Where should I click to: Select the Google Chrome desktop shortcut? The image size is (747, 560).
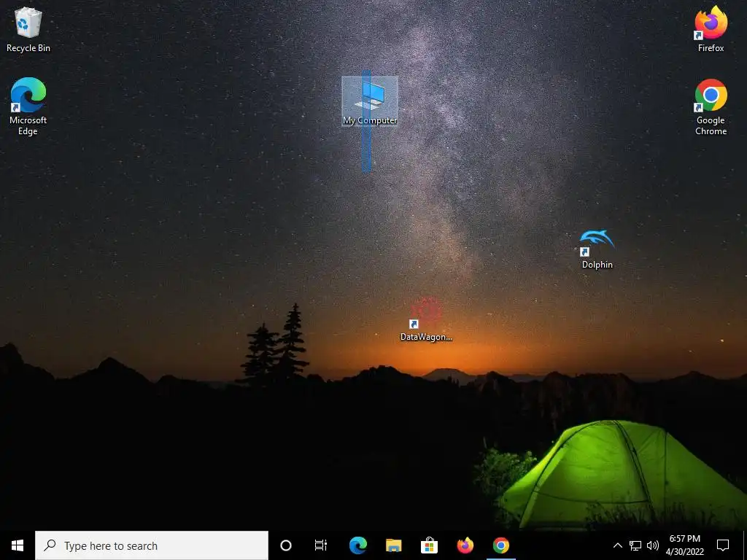pos(711,107)
